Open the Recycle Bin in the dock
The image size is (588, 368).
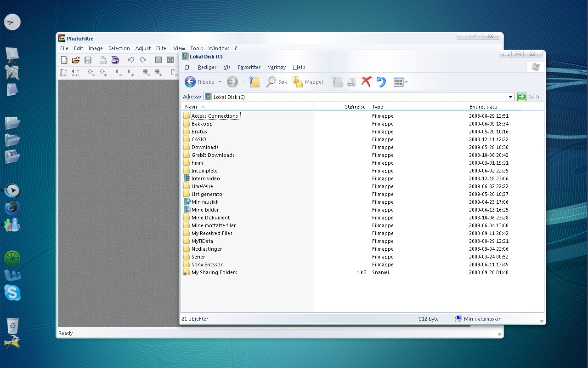tap(13, 325)
